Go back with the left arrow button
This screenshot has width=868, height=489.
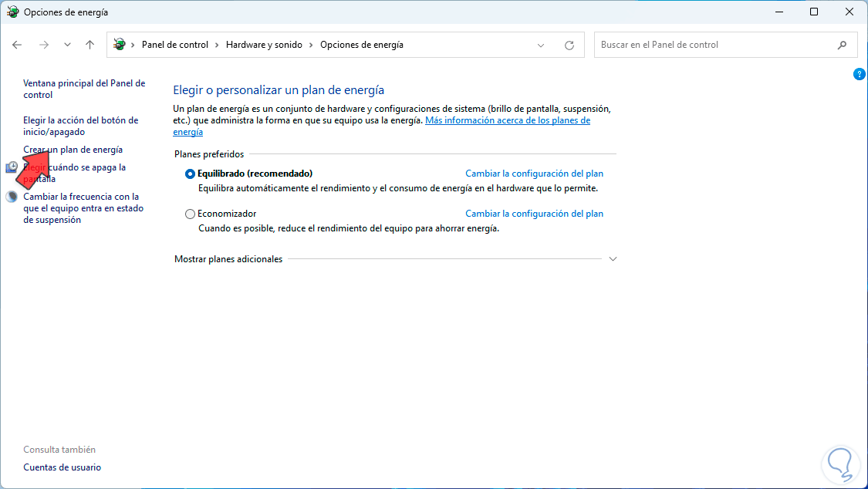point(17,45)
